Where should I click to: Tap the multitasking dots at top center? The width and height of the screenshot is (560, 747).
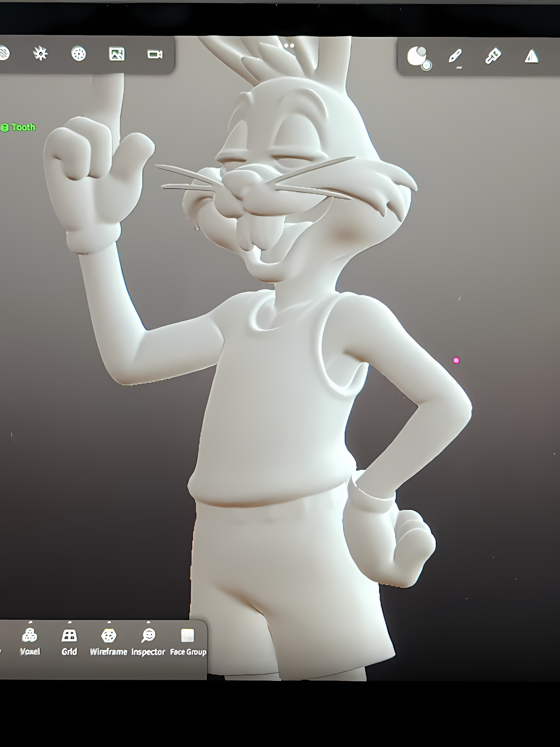tap(289, 46)
